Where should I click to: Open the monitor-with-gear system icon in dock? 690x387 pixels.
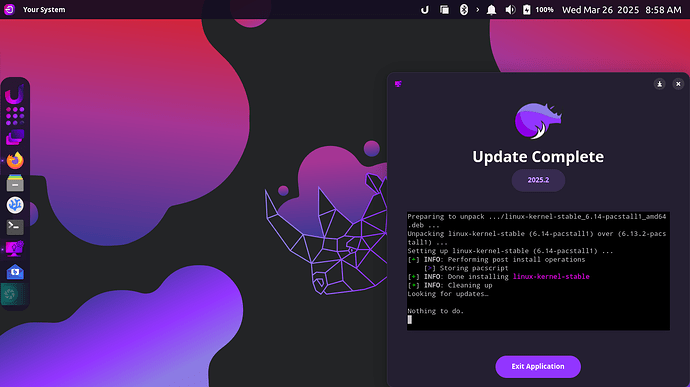15,249
